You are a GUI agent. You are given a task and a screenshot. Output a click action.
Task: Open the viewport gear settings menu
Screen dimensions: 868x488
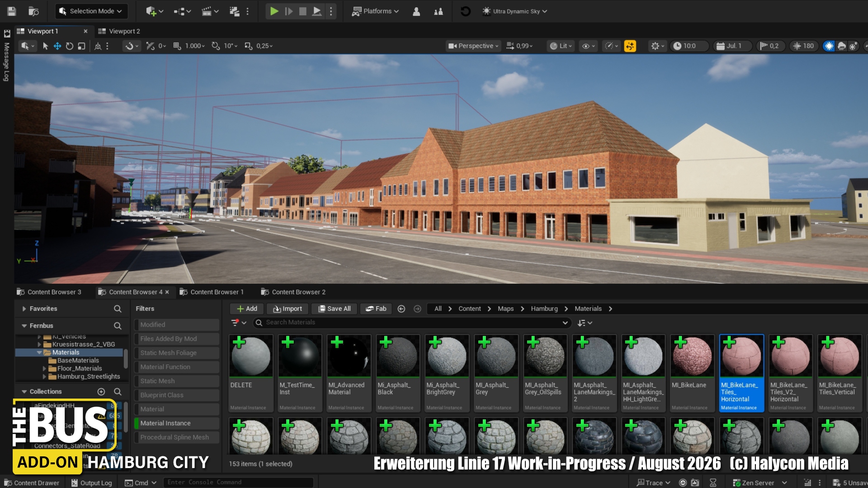point(657,46)
